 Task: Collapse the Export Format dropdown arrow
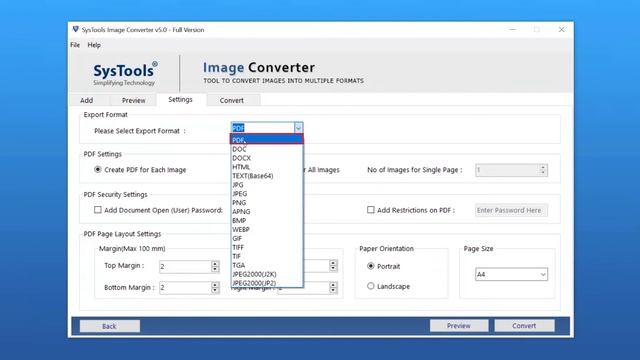(298, 128)
